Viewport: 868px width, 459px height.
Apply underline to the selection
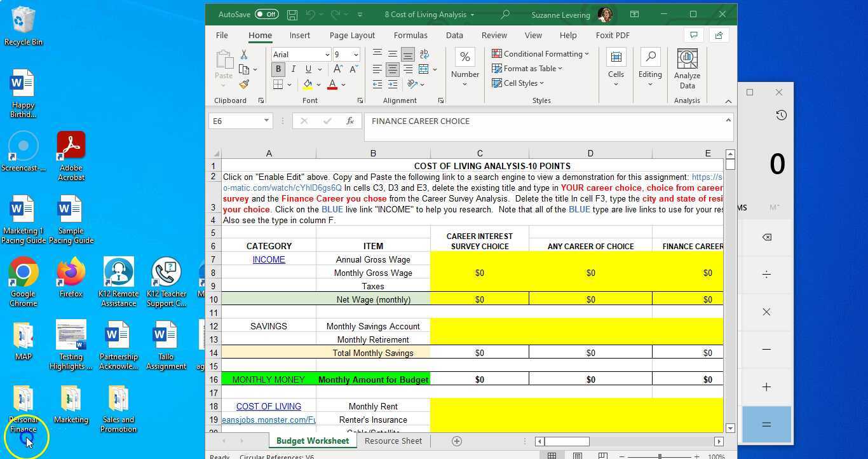point(308,69)
